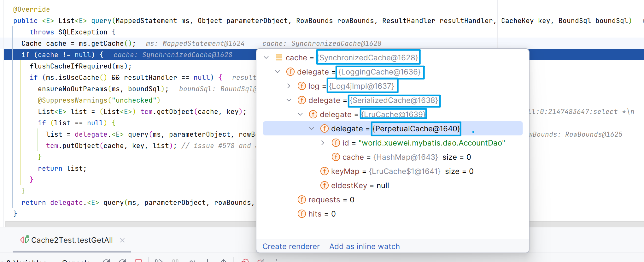Screen dimensions: 644x262
Task: Click the field icon beside id
Action: [x=336, y=143]
